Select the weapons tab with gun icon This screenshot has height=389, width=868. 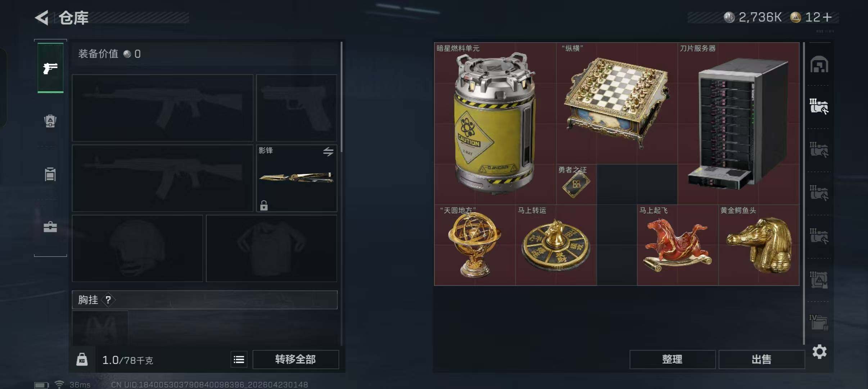(x=50, y=68)
